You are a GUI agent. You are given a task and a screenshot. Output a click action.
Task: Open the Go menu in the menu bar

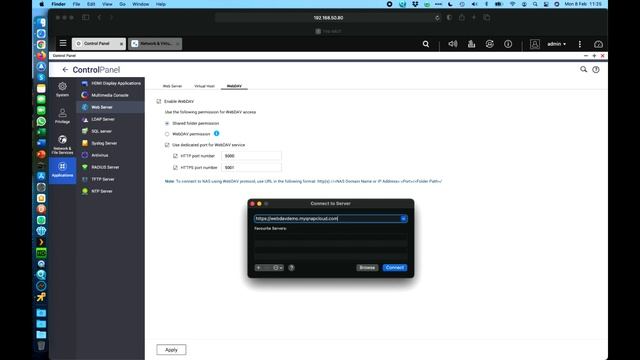point(122,4)
